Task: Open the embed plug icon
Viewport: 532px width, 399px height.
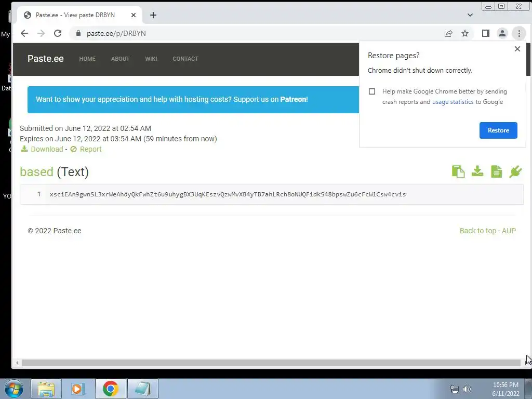Action: pos(515,171)
